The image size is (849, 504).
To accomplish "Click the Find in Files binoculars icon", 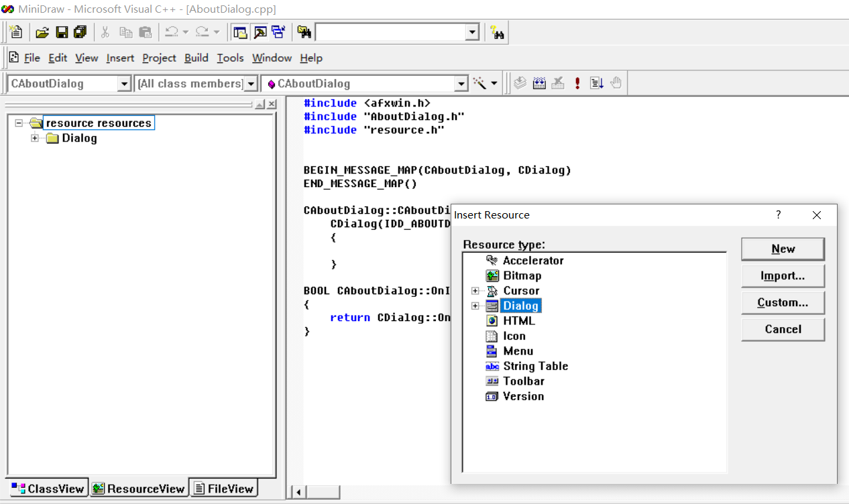I will coord(304,32).
